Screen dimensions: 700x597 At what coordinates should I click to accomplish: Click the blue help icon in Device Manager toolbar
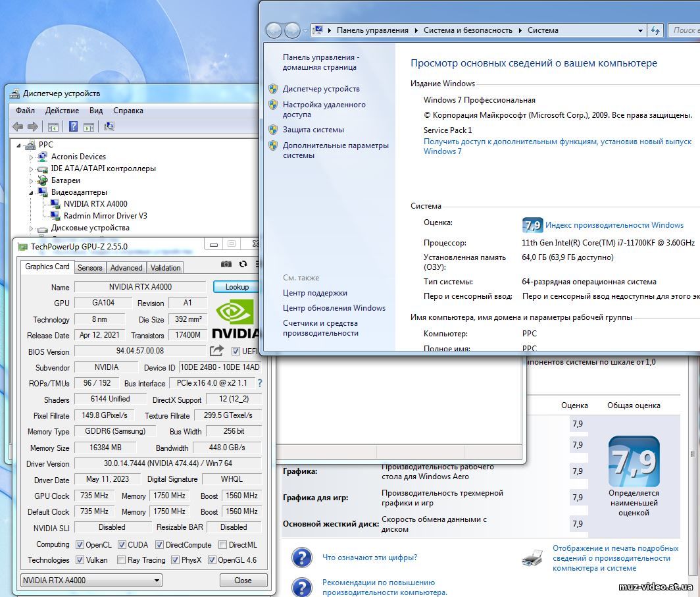tap(74, 126)
